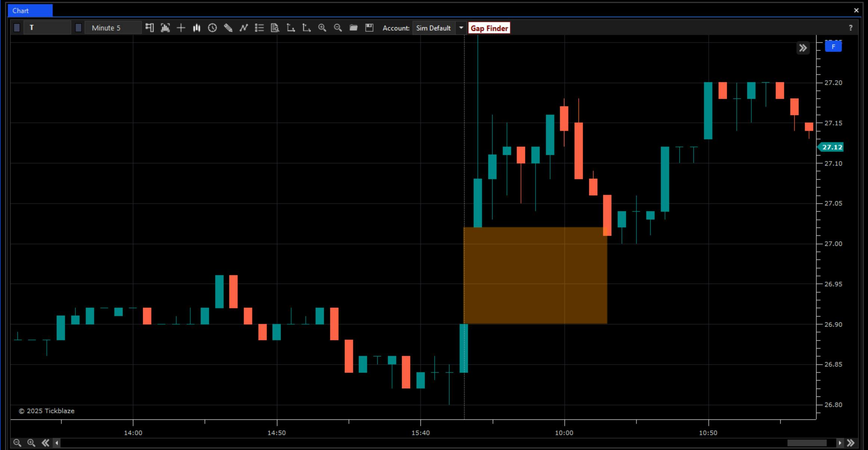
Task: Click the horizontal scrollbar left arrow
Action: coord(57,443)
